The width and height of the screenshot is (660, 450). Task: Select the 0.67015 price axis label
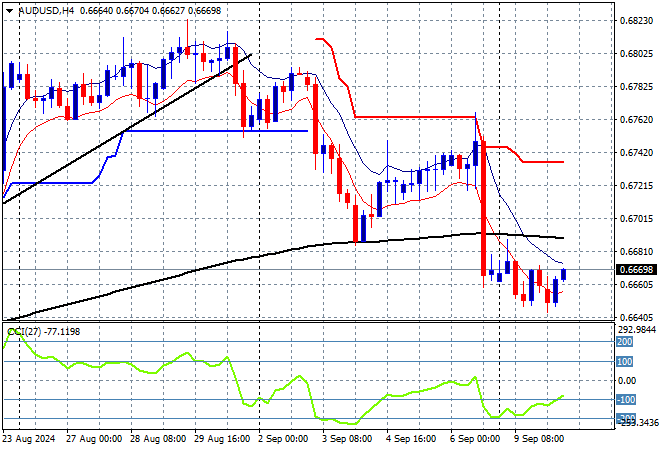click(x=636, y=218)
